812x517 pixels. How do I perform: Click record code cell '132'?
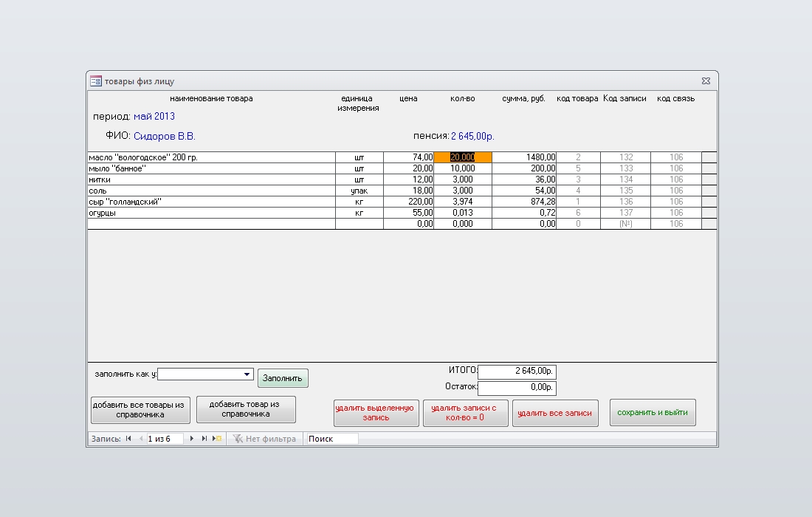(x=625, y=157)
